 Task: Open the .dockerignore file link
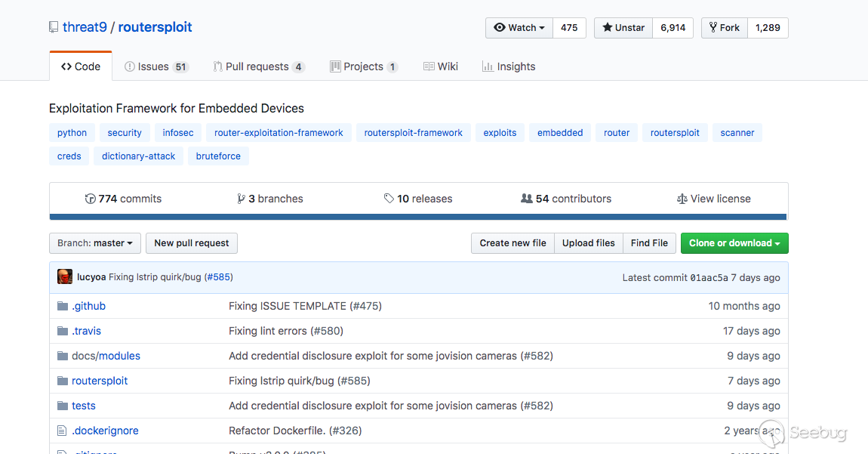point(105,431)
